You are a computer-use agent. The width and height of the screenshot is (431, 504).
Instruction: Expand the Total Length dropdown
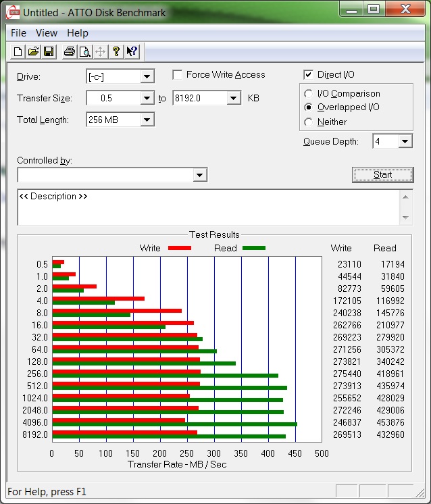pyautogui.click(x=147, y=120)
